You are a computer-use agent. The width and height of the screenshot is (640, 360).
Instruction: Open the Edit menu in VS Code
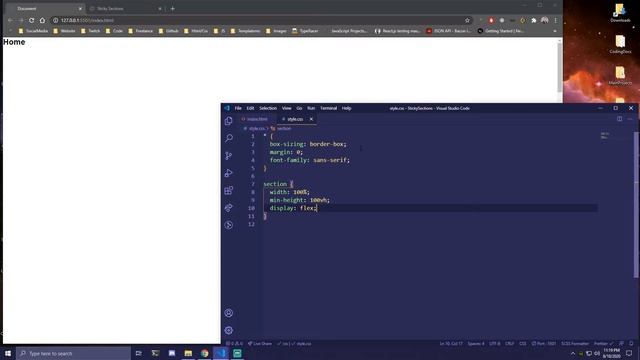pyautogui.click(x=250, y=108)
